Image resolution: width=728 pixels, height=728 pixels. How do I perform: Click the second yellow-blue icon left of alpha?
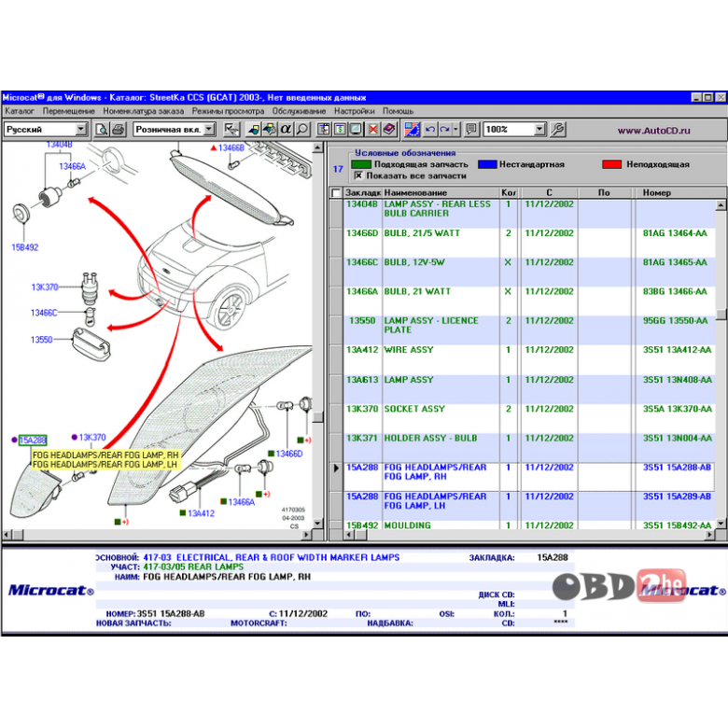coord(270,129)
